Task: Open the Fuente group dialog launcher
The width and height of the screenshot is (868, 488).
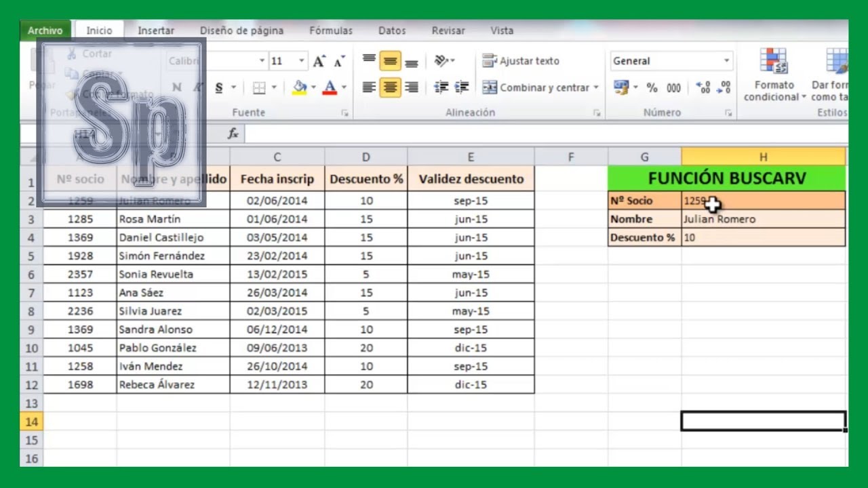Action: 344,113
